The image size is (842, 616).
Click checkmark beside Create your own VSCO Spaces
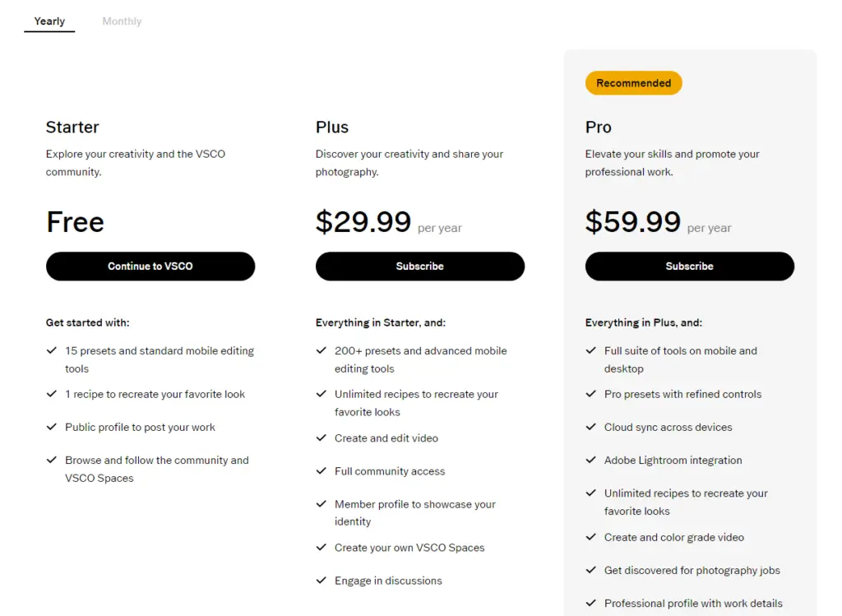322,548
